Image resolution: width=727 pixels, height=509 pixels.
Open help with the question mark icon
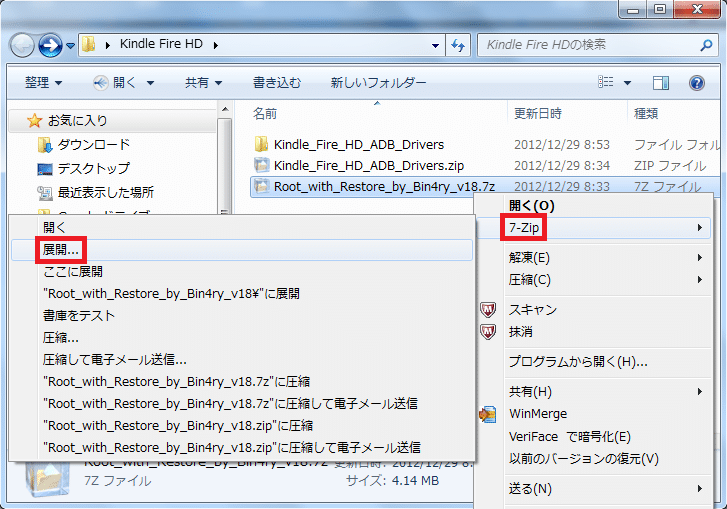(697, 83)
